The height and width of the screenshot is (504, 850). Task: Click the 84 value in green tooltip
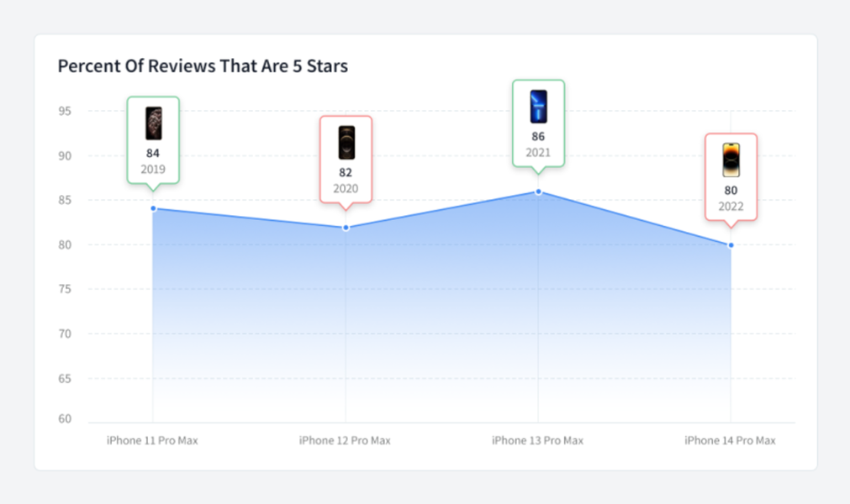pos(153,153)
